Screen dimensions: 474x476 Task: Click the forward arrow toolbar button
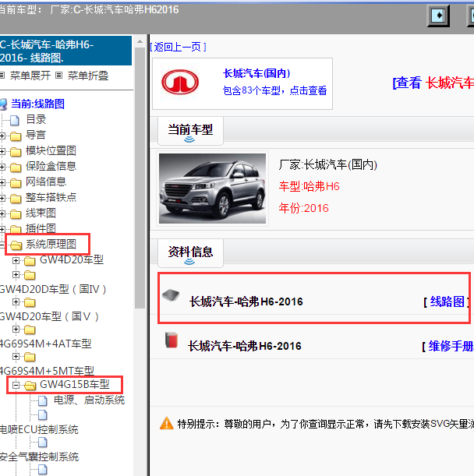[x=438, y=15]
